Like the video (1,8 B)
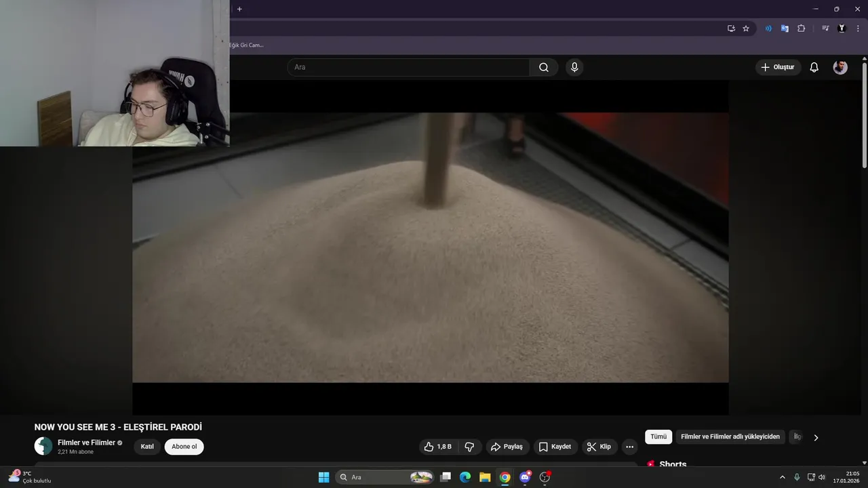This screenshot has width=868, height=488. coord(437,447)
